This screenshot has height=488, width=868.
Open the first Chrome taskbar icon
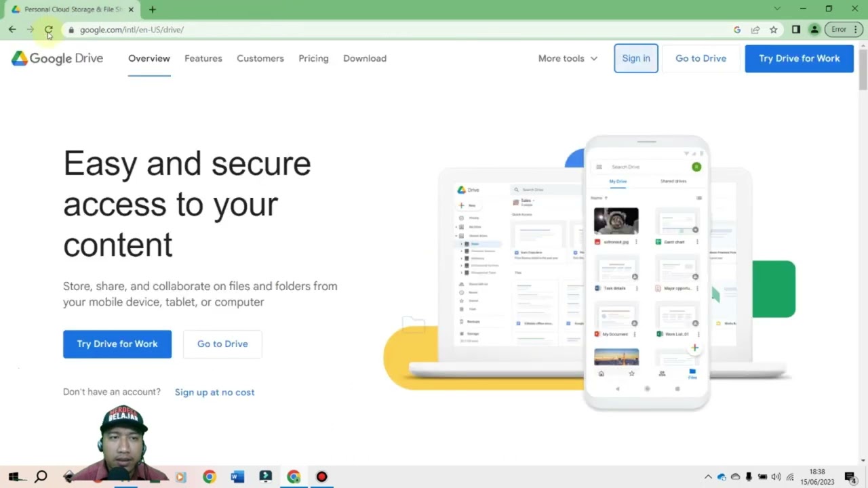209,477
